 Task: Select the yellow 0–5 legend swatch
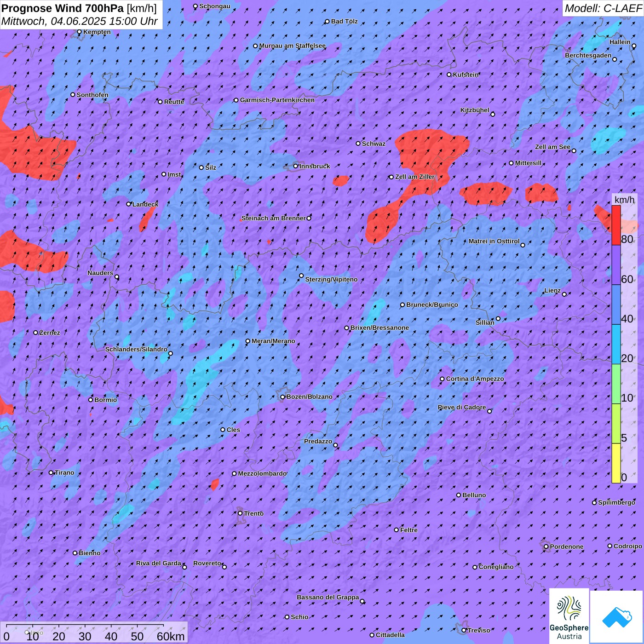(616, 463)
